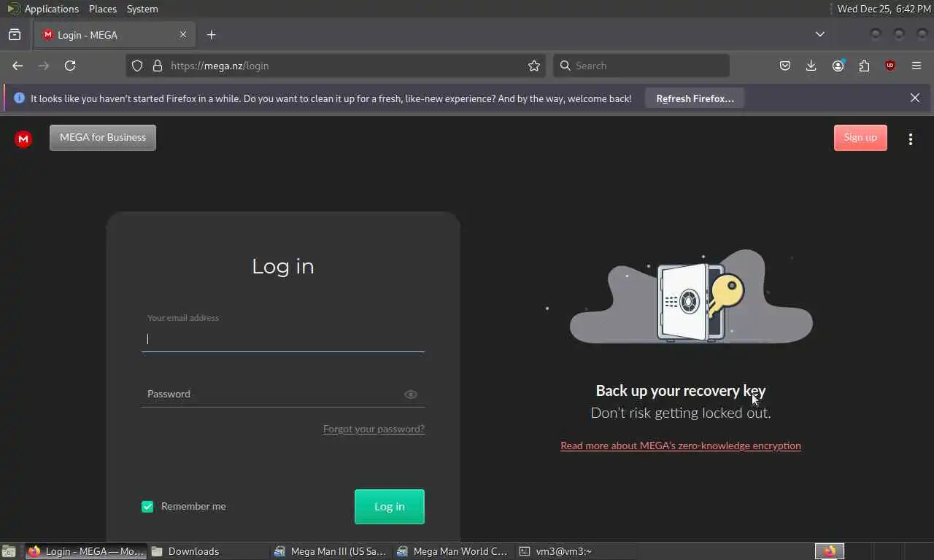The image size is (934, 560).
Task: Open the Firefox hamburger application menu
Action: (x=916, y=66)
